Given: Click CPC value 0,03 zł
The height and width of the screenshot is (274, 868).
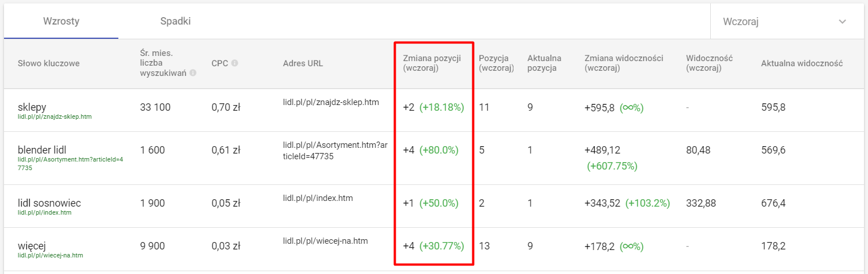Looking at the screenshot, I should [226, 246].
